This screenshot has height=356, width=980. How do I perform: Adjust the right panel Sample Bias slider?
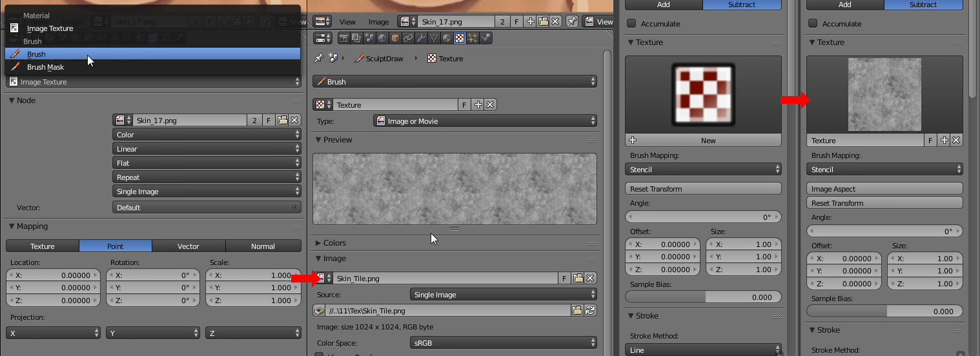pos(884,311)
